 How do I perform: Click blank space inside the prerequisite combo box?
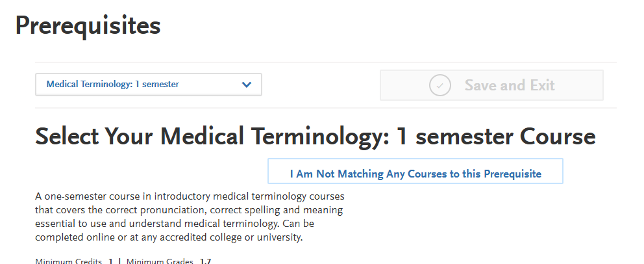[x=208, y=85]
